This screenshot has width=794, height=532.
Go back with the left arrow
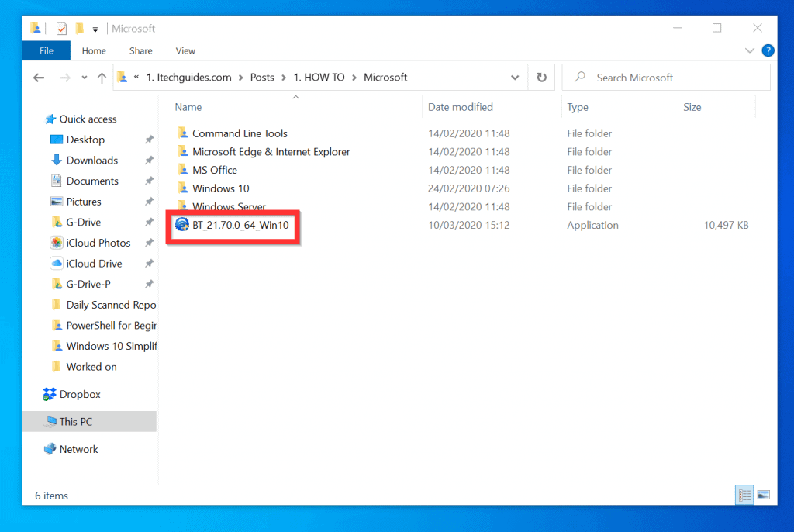click(39, 78)
